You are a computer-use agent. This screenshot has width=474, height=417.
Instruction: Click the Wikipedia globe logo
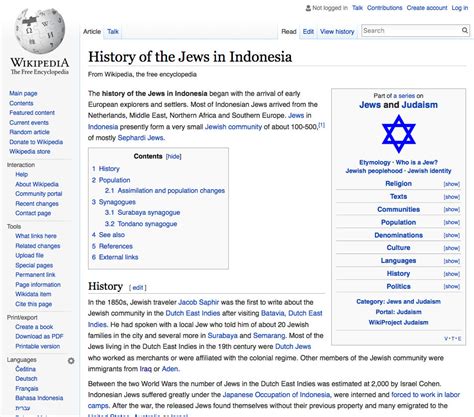(40, 31)
